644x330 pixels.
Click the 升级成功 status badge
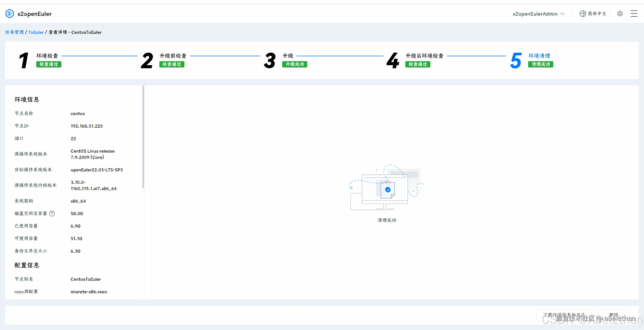(x=294, y=64)
